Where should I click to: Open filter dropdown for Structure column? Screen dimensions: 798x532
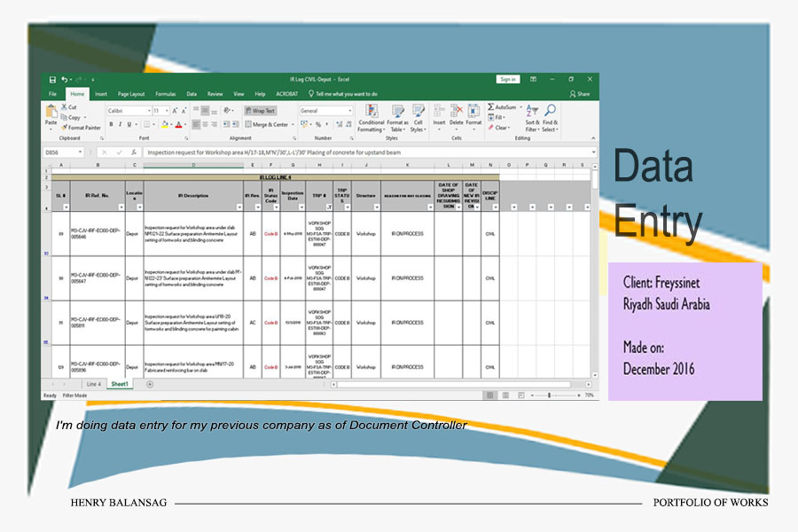pyautogui.click(x=377, y=207)
